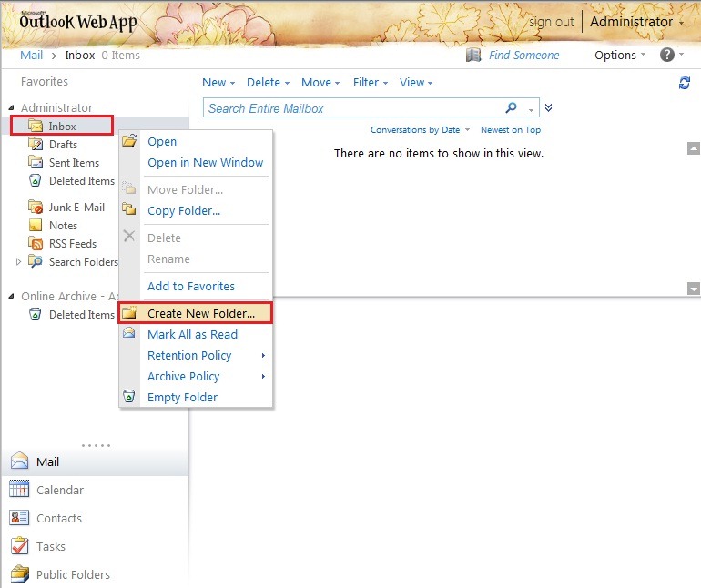
Task: Open the Options menu in the header
Action: [x=619, y=55]
